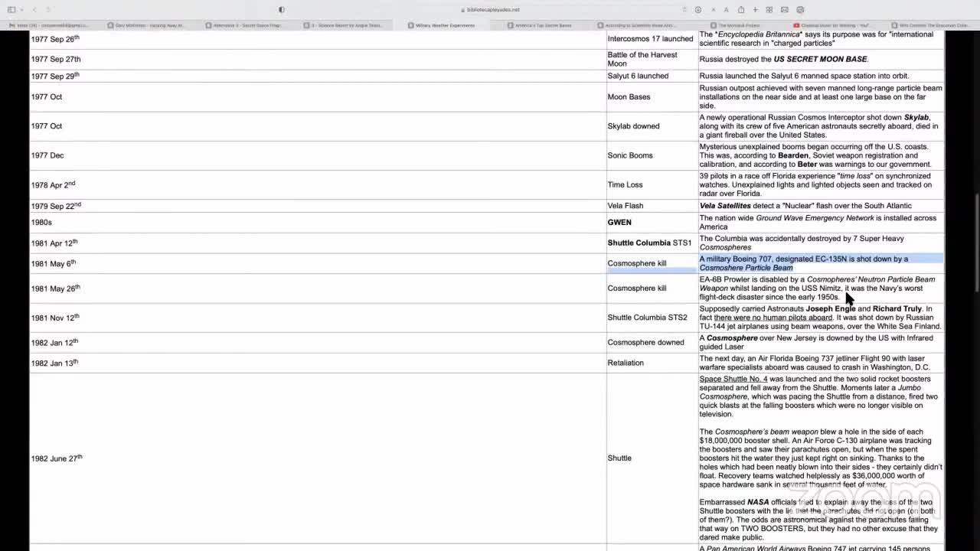Image resolution: width=980 pixels, height=551 pixels.
Task: Click the X stop-loading icon
Action: [x=714, y=9]
